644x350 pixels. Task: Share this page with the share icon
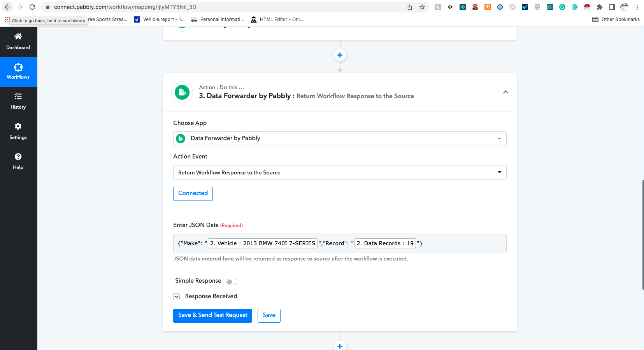coord(410,7)
